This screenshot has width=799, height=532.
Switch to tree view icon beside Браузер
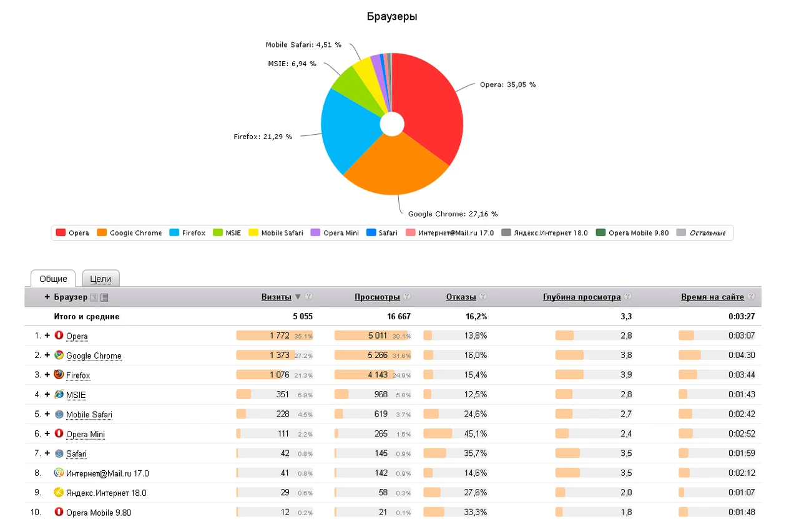coord(94,297)
